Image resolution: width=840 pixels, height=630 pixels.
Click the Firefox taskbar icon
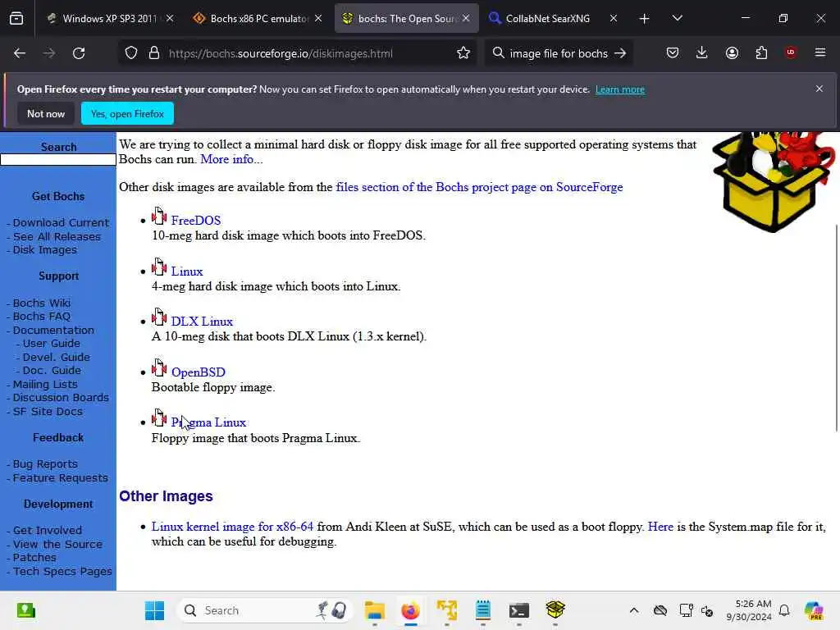tap(410, 610)
